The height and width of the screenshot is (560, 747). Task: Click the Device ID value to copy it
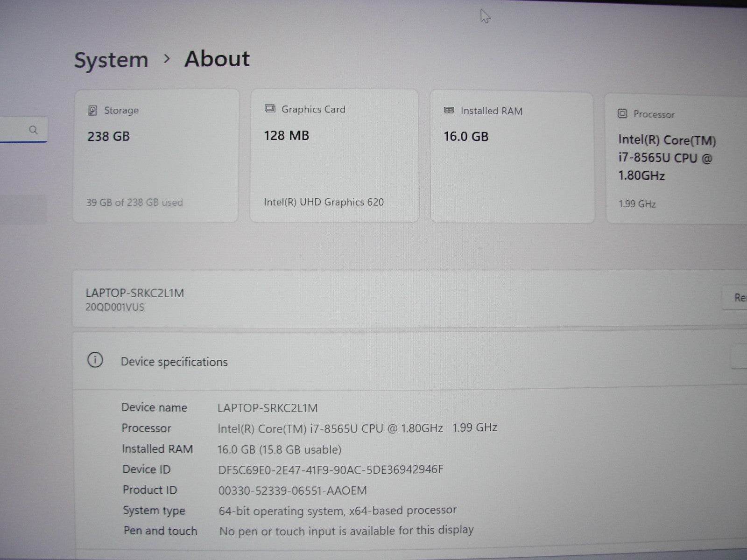331,469
